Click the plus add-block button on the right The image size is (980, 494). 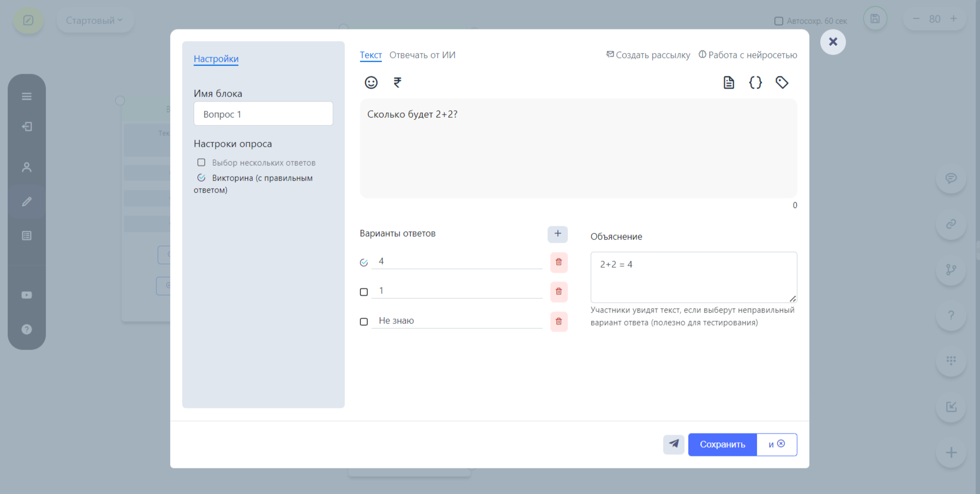(x=951, y=453)
